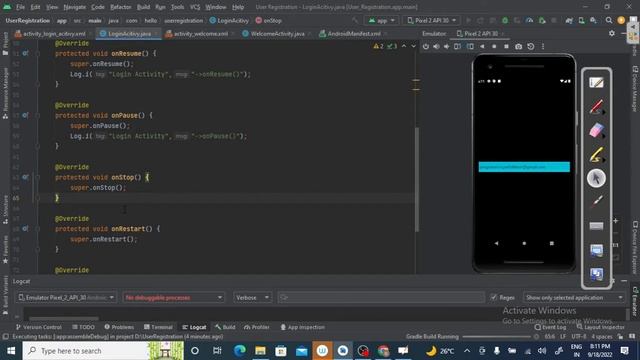The image size is (640, 360).
Task: Open Version Control tool window
Action: (38, 327)
